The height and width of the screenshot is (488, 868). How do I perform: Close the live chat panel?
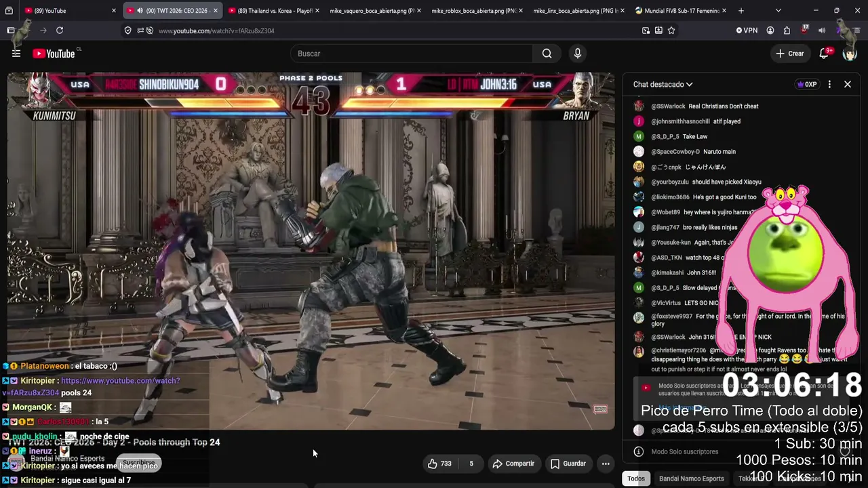click(848, 85)
